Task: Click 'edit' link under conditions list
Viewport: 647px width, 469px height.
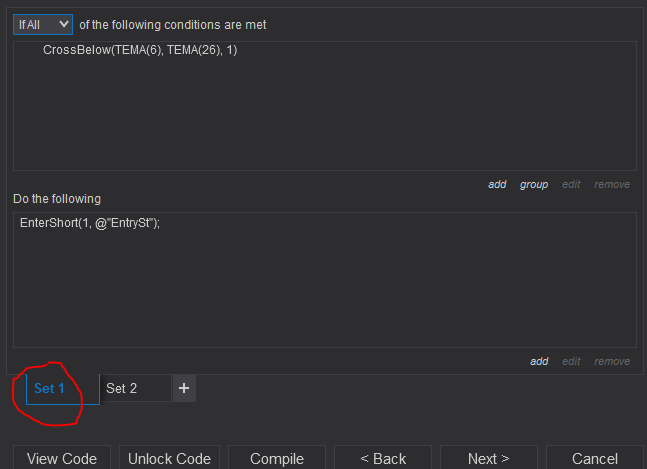Action: coord(571,184)
